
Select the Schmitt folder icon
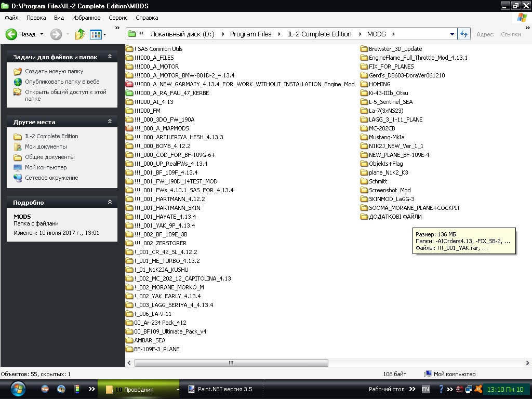[x=364, y=181]
